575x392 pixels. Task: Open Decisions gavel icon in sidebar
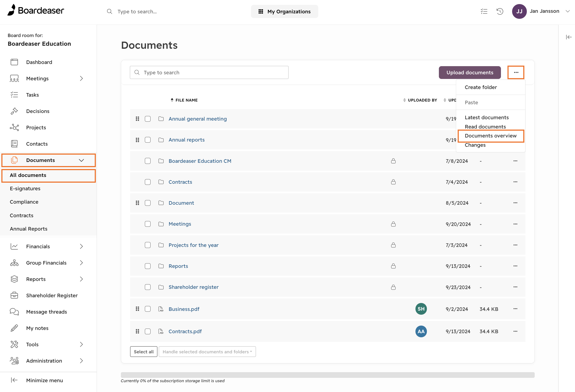14,111
